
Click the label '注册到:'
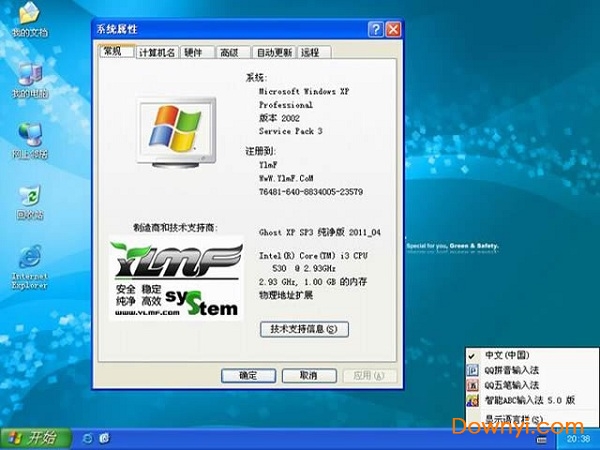[x=260, y=152]
